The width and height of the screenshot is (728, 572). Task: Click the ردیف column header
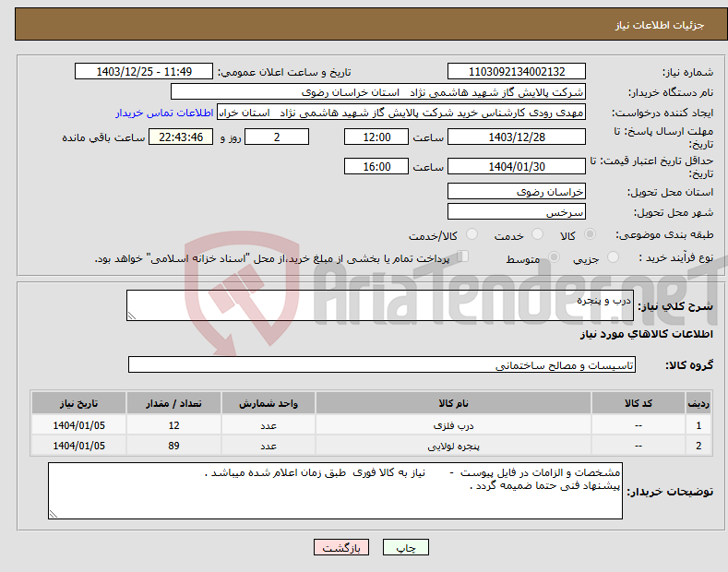[x=698, y=403]
